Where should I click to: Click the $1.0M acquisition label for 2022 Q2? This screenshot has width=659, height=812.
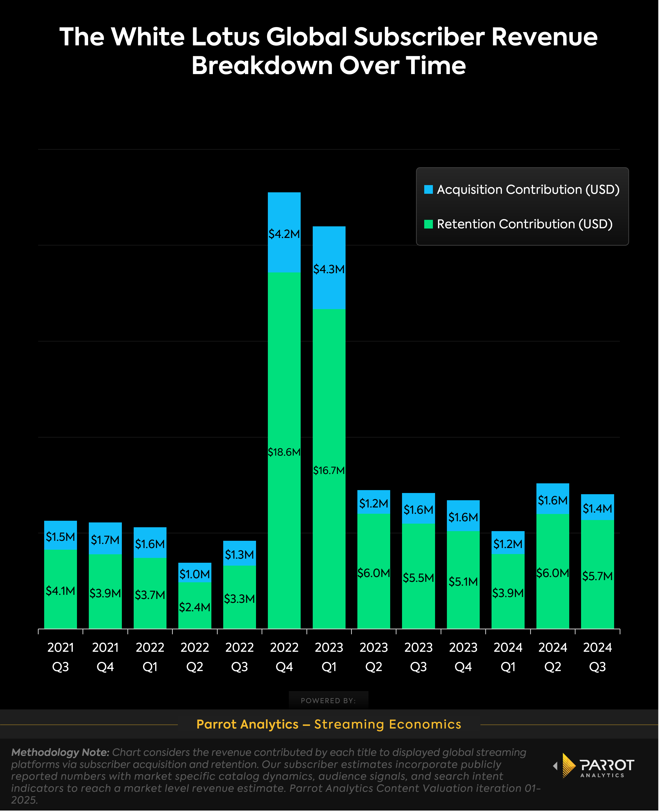[195, 574]
